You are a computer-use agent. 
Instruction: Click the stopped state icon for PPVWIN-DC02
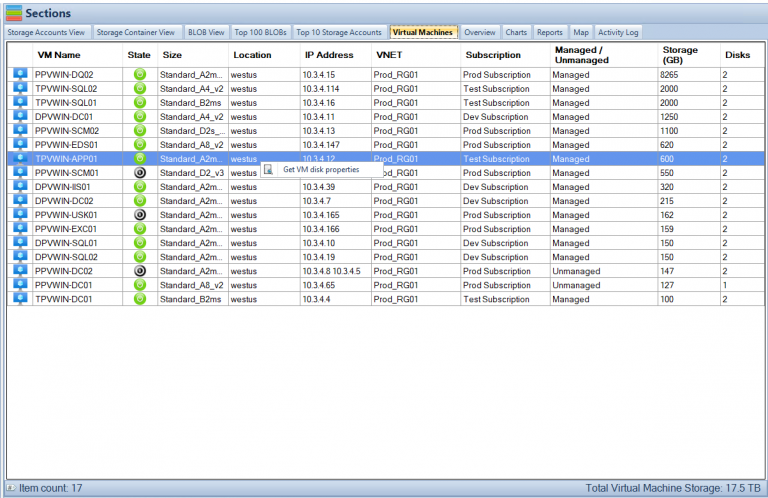(x=140, y=271)
